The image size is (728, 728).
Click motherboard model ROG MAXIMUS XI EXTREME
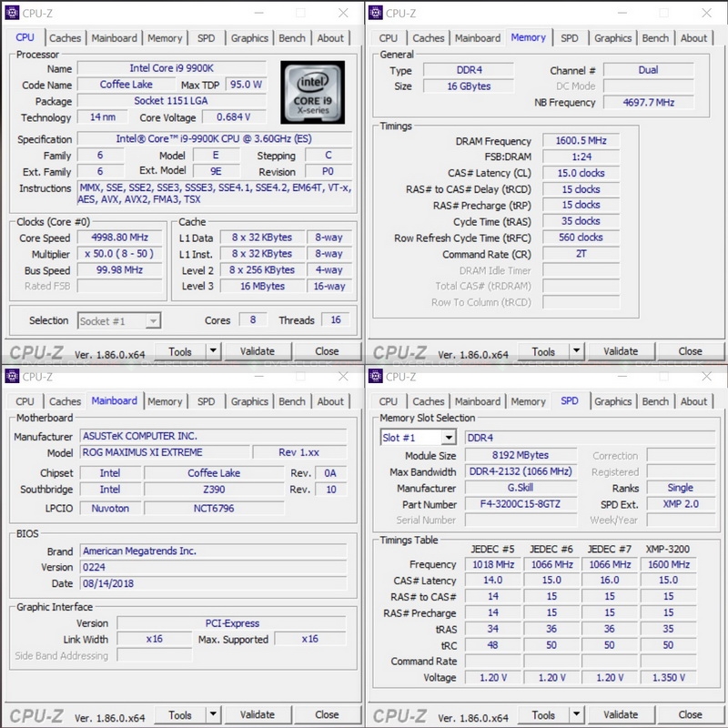pos(165,452)
